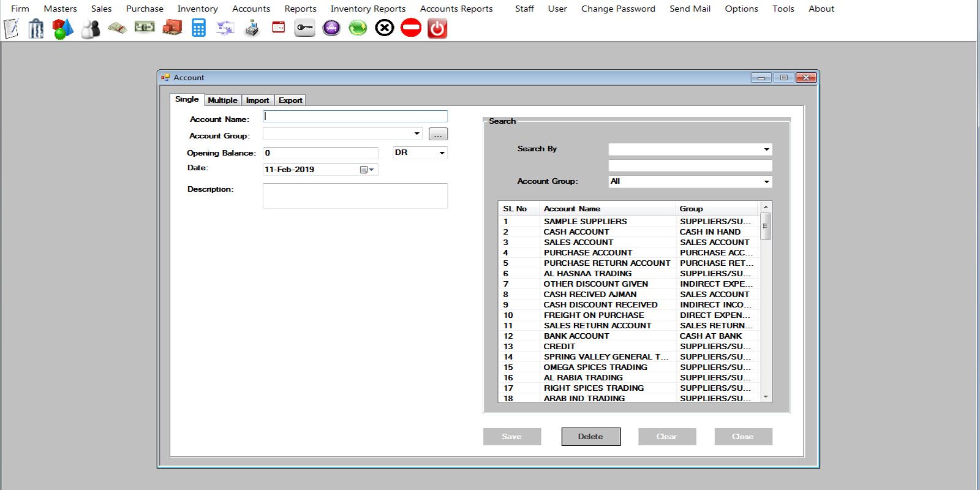Viewport: 980px width, 490px height.
Task: Switch to the Export tab
Action: [290, 100]
